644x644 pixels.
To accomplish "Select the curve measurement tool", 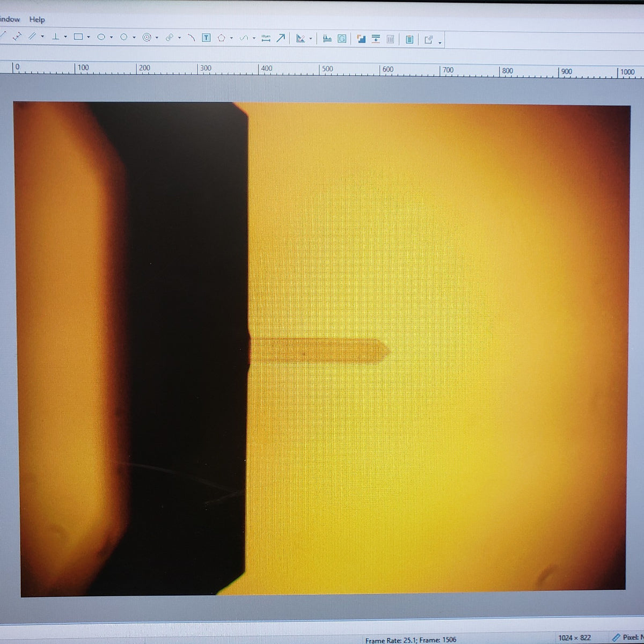I will tap(244, 38).
